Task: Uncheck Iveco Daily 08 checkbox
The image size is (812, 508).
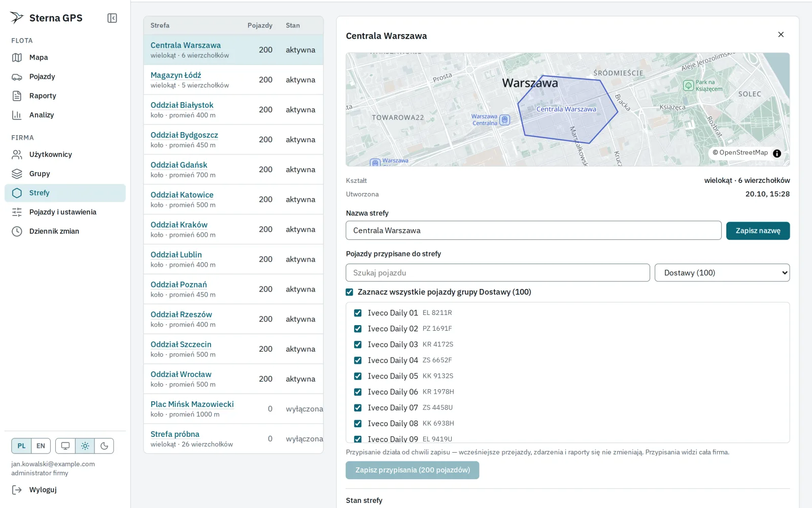Action: tap(358, 424)
